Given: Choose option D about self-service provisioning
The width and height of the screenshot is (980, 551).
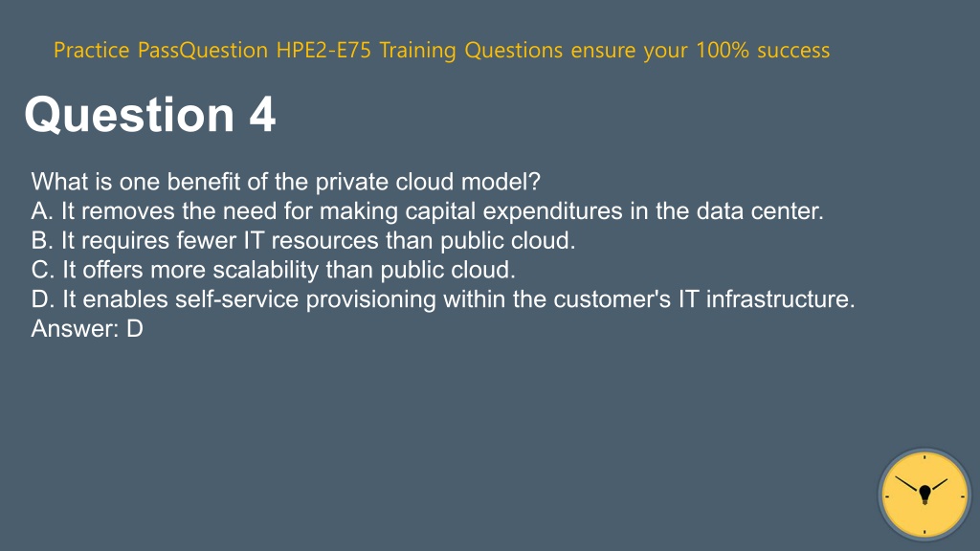Looking at the screenshot, I should tap(442, 299).
